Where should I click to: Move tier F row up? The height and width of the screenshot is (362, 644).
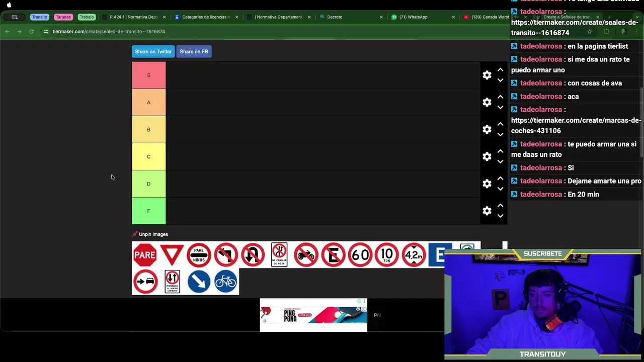point(500,206)
